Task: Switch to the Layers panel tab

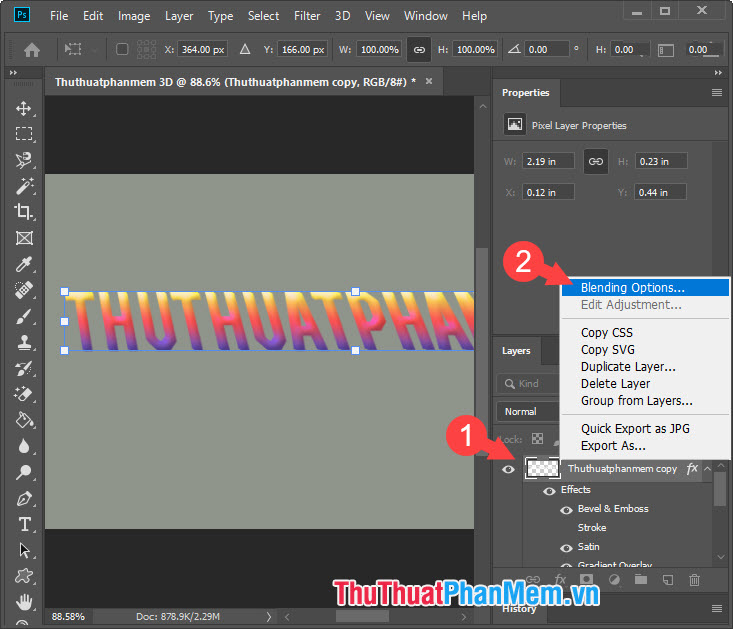Action: (x=516, y=350)
